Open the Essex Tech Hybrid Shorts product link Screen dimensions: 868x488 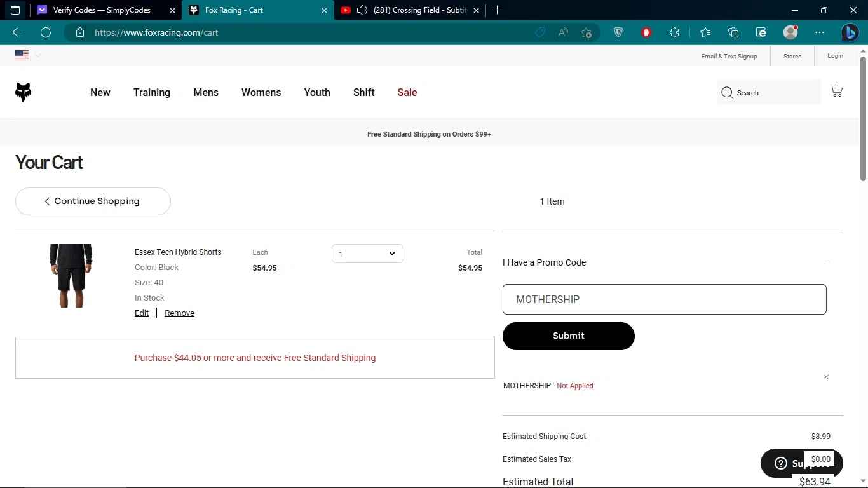[x=178, y=252]
